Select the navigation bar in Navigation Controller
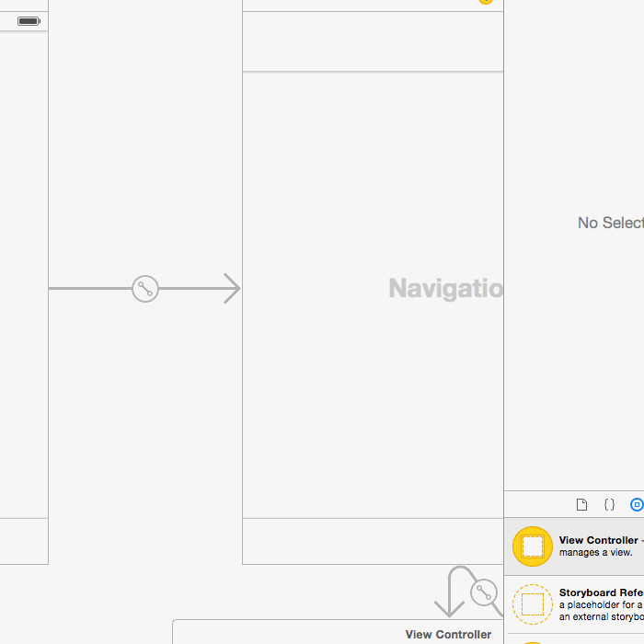Image resolution: width=644 pixels, height=644 pixels. pyautogui.click(x=373, y=41)
